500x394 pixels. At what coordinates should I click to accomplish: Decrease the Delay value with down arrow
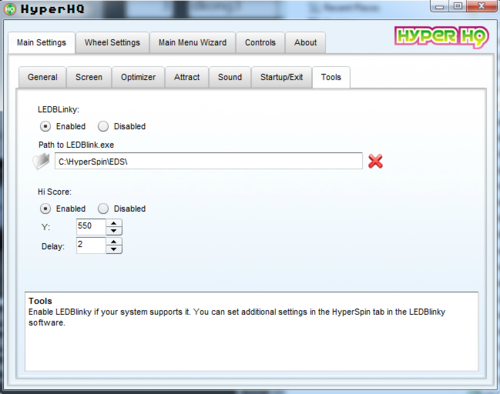click(x=114, y=249)
